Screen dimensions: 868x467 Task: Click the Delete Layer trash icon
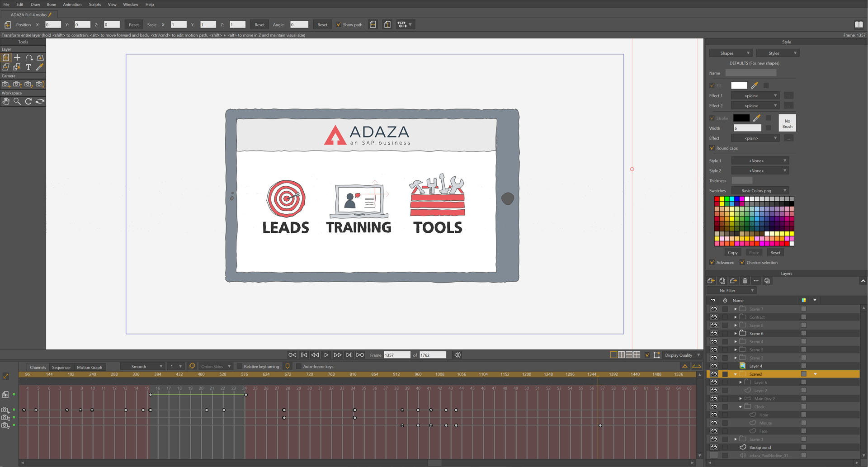click(x=745, y=281)
